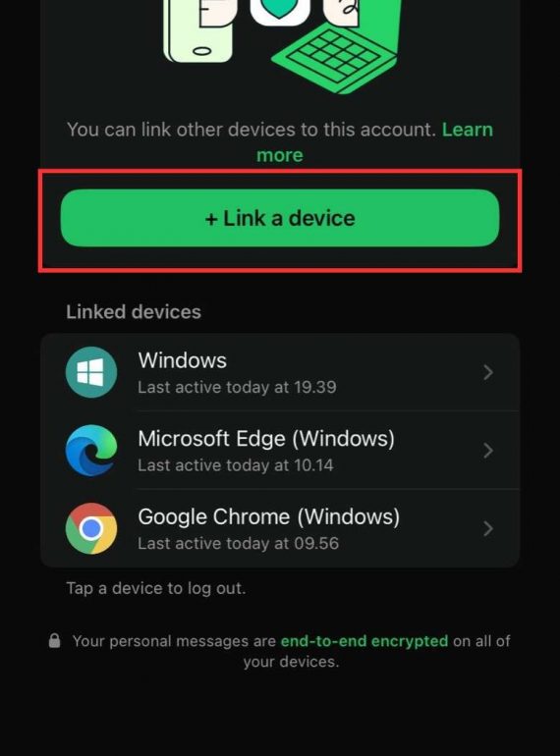Tap the plus sign on Link a device
This screenshot has height=756, width=560.
211,219
